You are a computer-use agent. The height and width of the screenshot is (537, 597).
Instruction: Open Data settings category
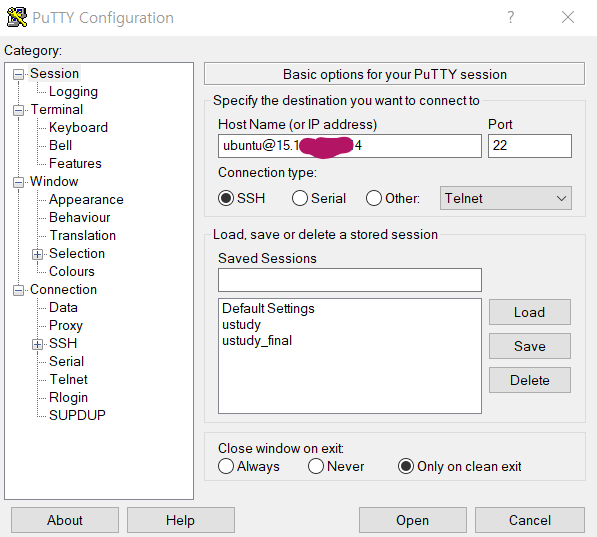coord(63,307)
